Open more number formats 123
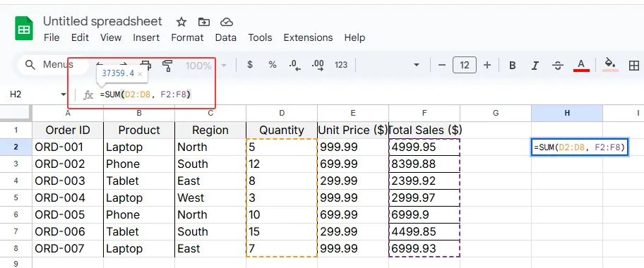This screenshot has height=268, width=644. pos(341,65)
